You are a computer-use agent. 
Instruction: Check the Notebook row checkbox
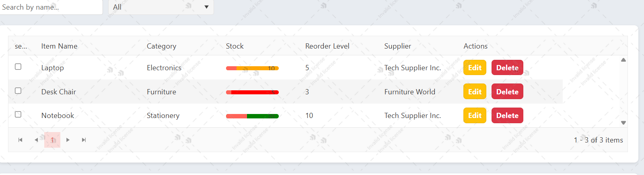[x=18, y=114]
